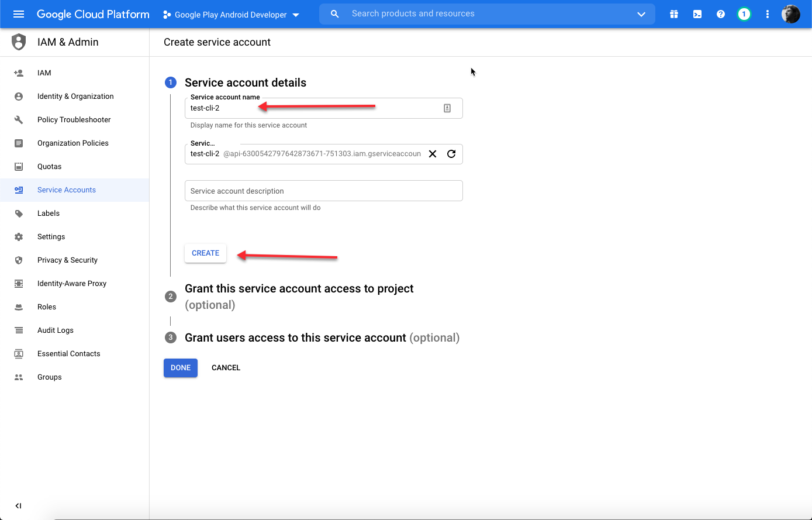Open the navigation hamburger menu
This screenshot has width=812, height=520.
point(19,14)
